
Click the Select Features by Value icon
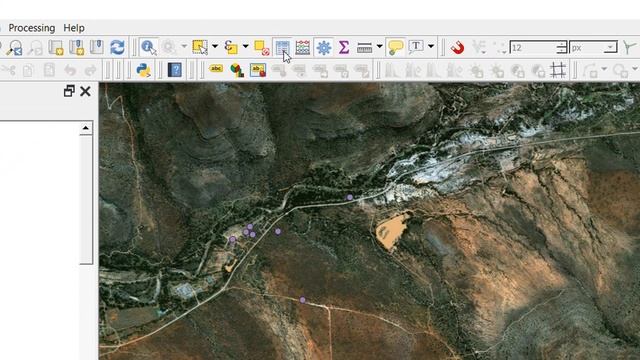pos(231,47)
